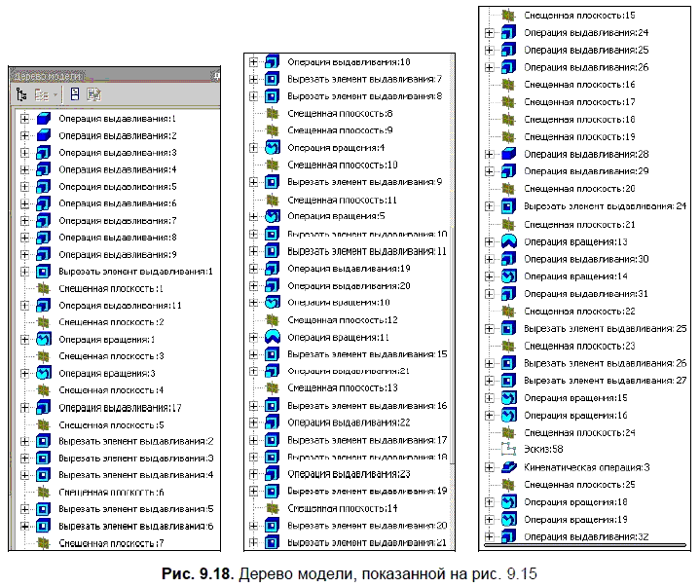Click the cut icon of Вырезать элемент выдавливания:2
This screenshot has height=588, width=700.
43,441
